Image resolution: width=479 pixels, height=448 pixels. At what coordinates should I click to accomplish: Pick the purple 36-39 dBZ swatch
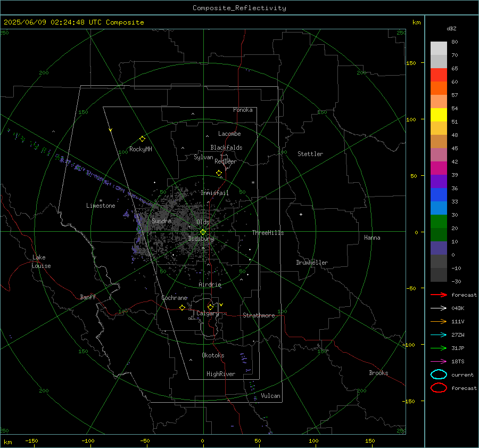pos(439,182)
